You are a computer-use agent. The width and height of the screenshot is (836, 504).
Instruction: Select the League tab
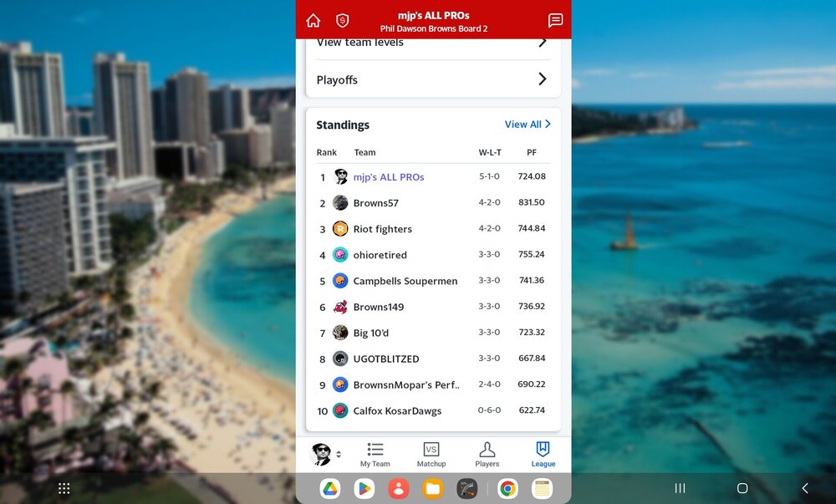543,455
